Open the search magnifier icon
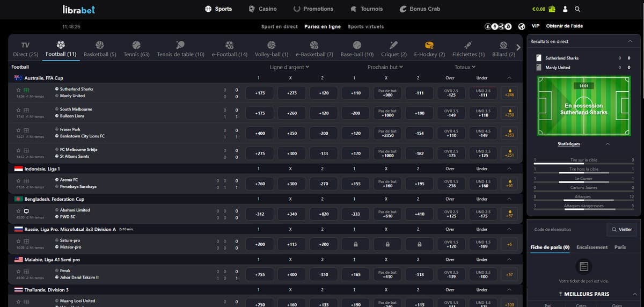 point(577,9)
